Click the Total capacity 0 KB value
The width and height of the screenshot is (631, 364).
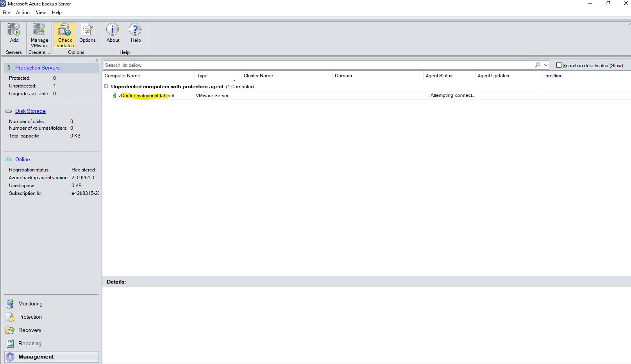click(x=75, y=136)
